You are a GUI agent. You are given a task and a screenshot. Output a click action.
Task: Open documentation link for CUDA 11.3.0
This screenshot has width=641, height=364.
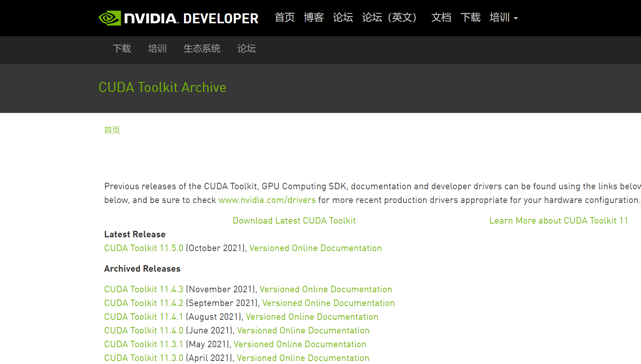click(303, 358)
